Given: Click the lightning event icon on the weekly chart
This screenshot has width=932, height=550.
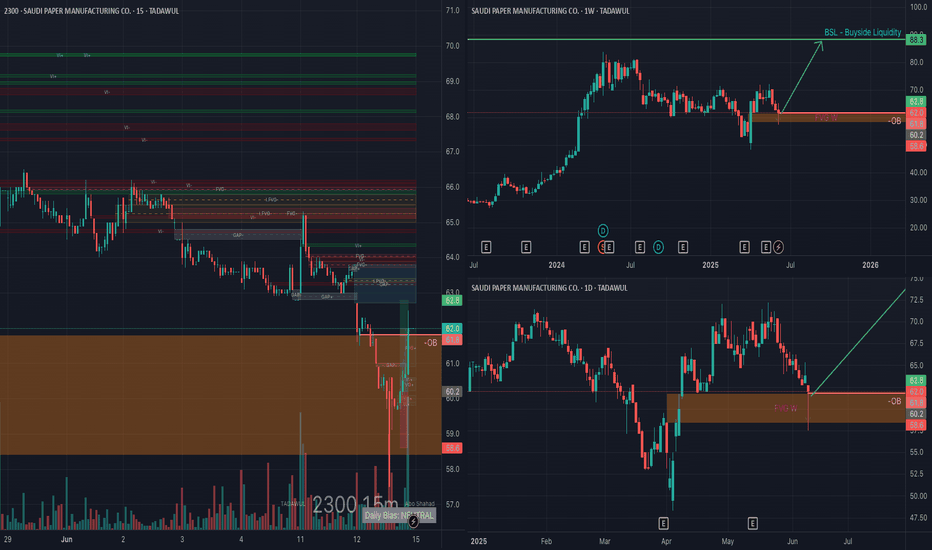Looking at the screenshot, I should click(778, 247).
